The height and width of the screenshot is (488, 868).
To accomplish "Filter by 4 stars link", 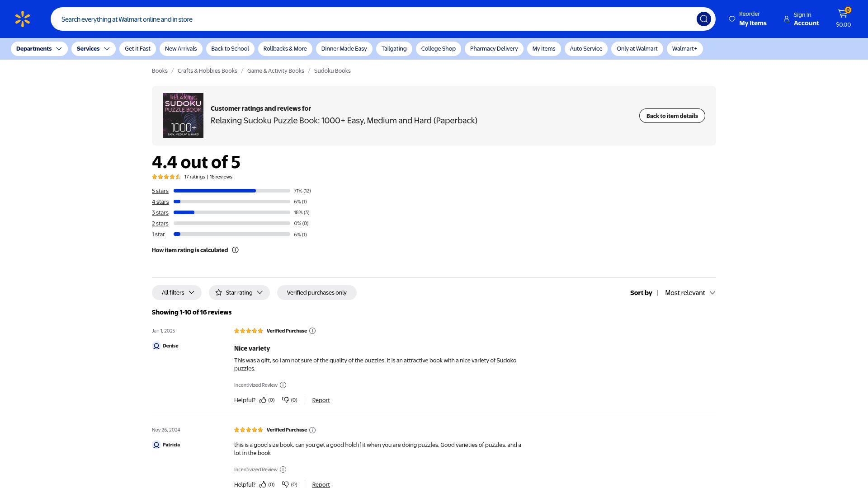I will coord(160,202).
